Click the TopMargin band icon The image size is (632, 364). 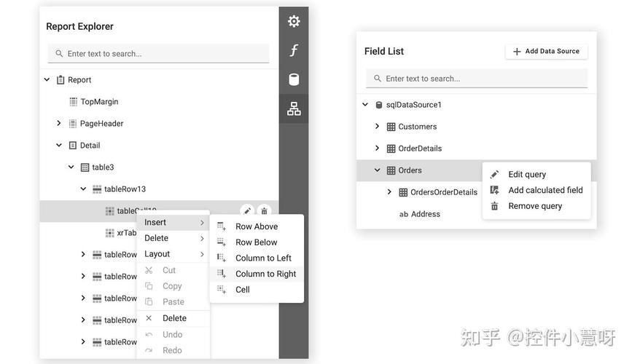pos(73,101)
